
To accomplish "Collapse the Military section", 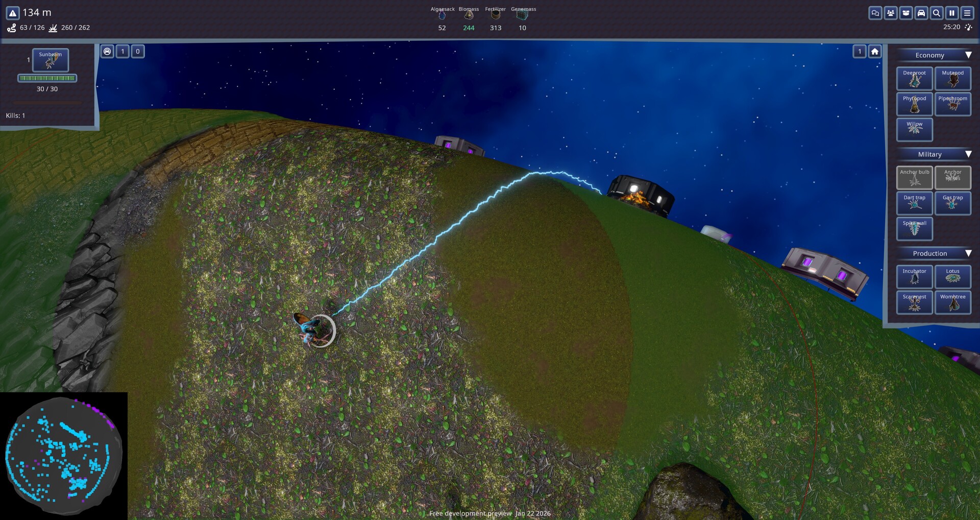I will 968,154.
